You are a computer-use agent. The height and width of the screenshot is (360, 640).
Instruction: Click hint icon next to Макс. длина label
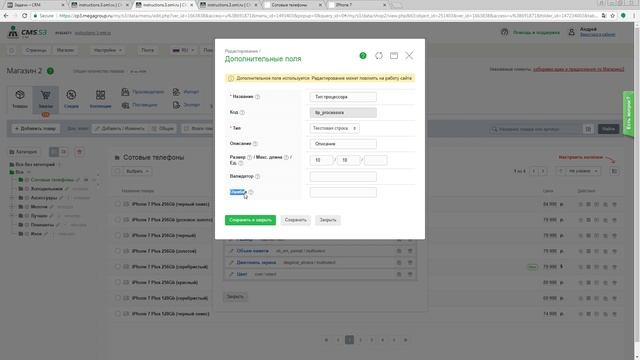pos(286,157)
